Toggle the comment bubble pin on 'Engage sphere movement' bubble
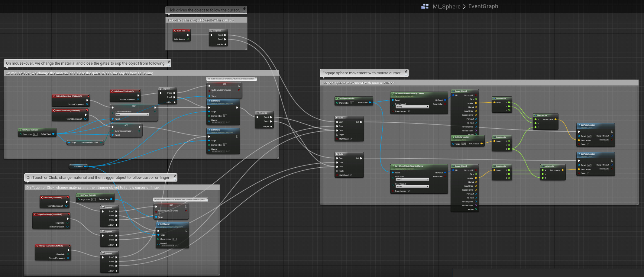 406,72
